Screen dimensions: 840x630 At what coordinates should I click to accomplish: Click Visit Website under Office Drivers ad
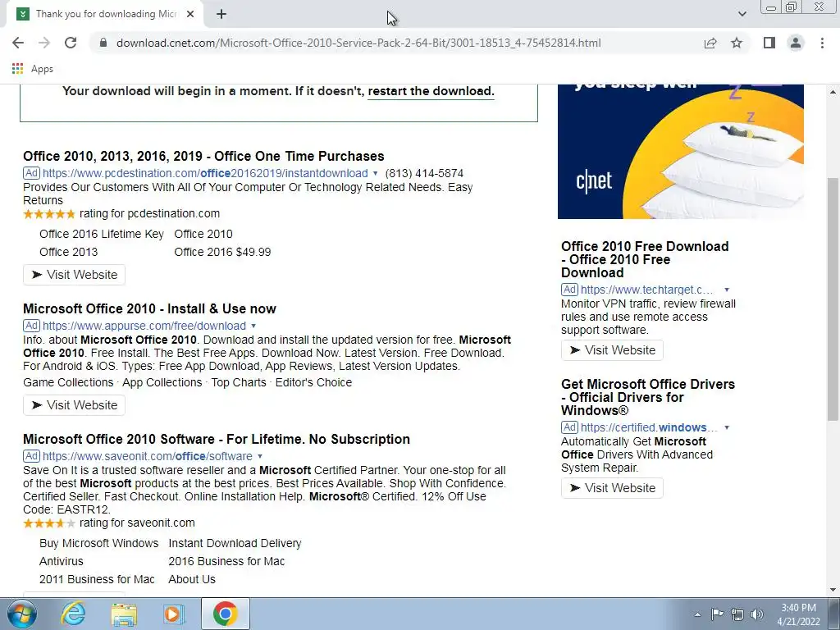[x=612, y=488]
